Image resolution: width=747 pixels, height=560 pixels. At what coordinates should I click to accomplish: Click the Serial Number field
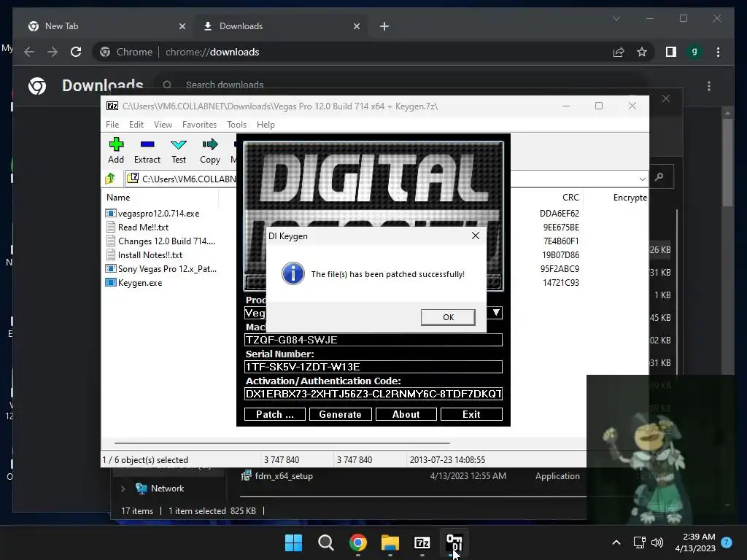click(x=373, y=367)
